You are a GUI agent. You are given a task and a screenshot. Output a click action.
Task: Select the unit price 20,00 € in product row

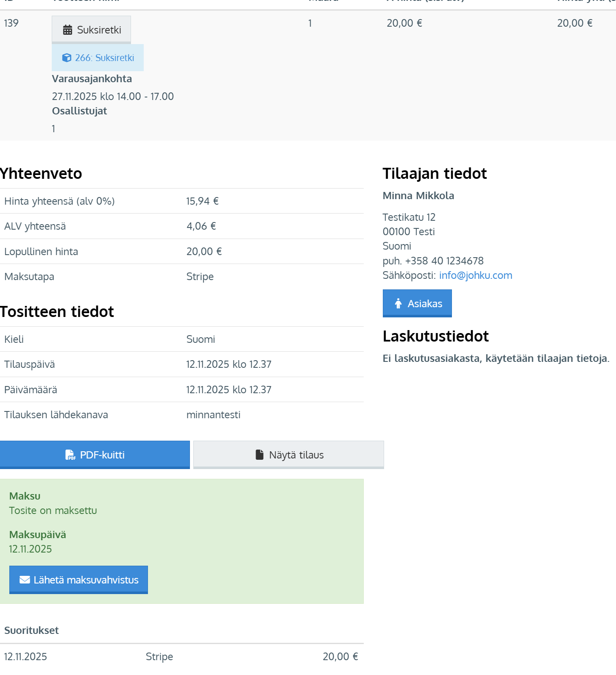pos(404,23)
